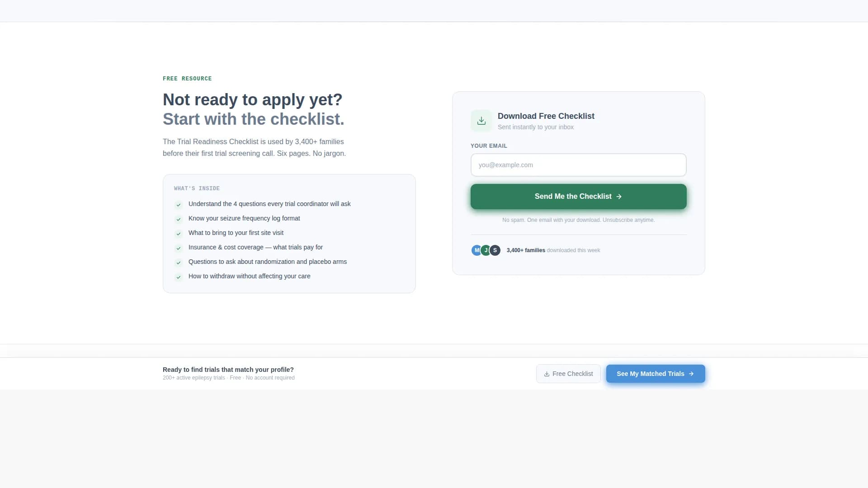Click 'How to withdraw without affecting your care'
This screenshot has width=868, height=488.
tap(249, 276)
